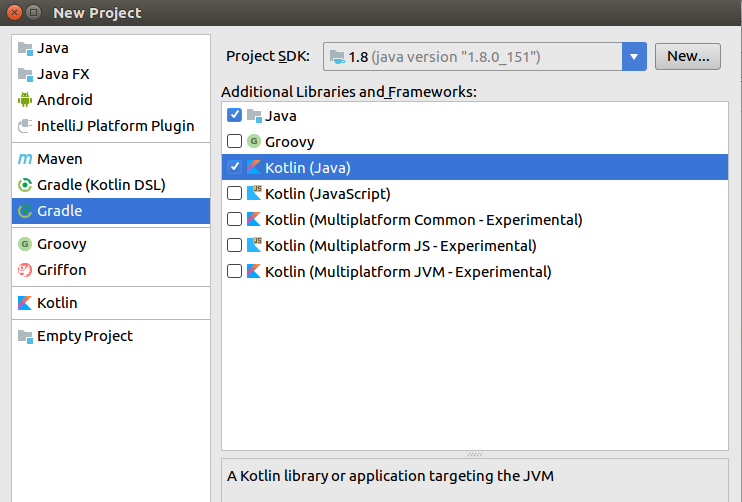Click the SDK folder icon in combo box

point(337,57)
